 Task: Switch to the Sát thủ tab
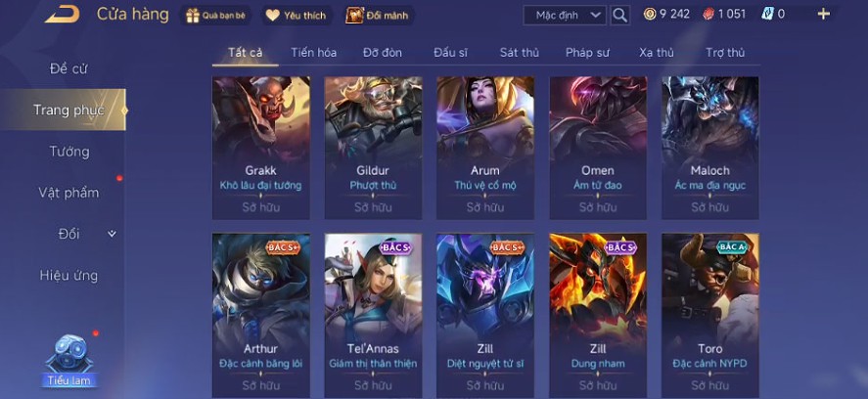[520, 53]
